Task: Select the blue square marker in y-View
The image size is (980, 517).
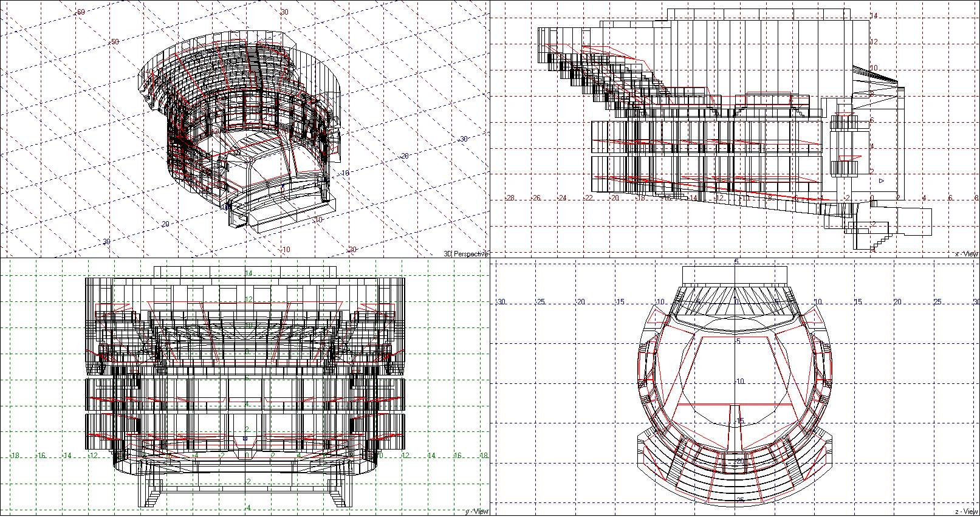Action: [245, 438]
